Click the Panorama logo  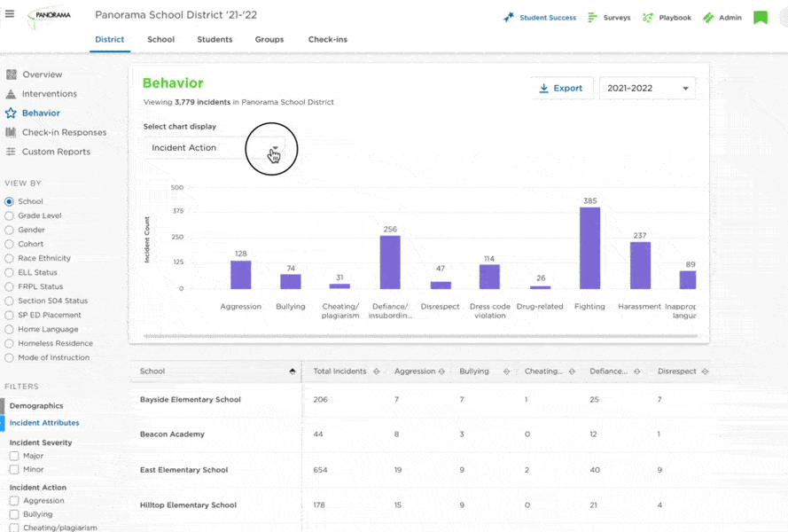[x=50, y=18]
